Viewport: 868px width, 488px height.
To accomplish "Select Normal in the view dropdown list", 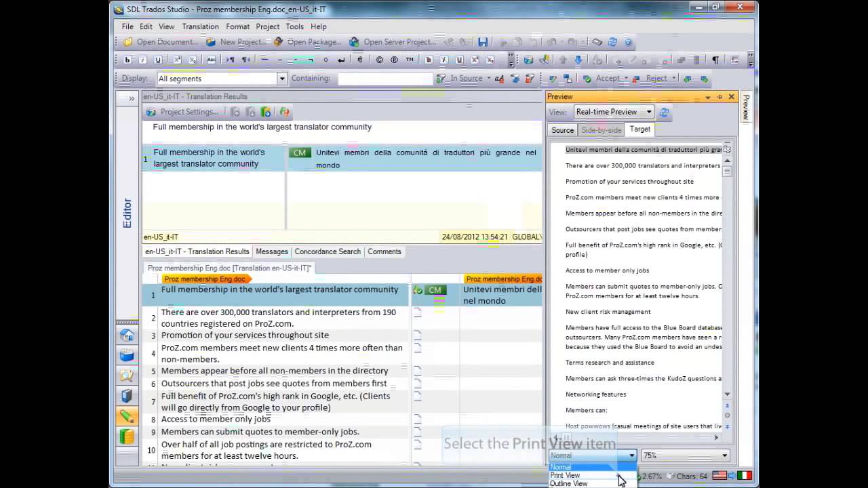I will (x=593, y=467).
